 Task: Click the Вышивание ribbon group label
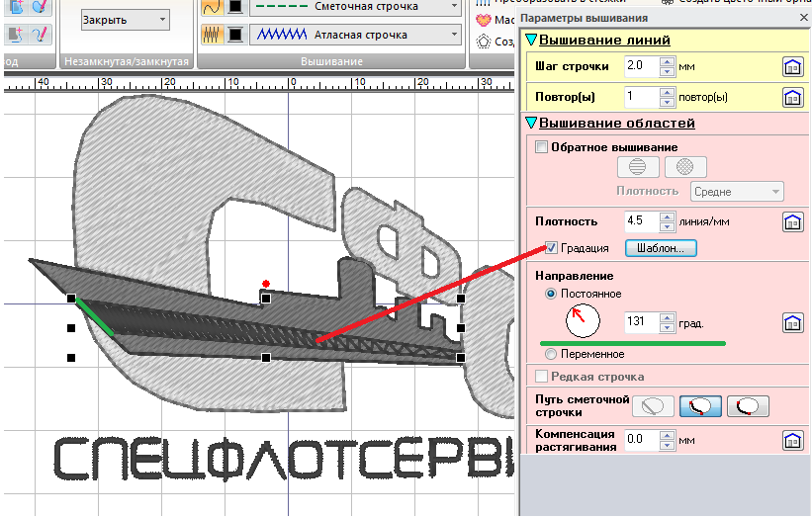point(331,61)
